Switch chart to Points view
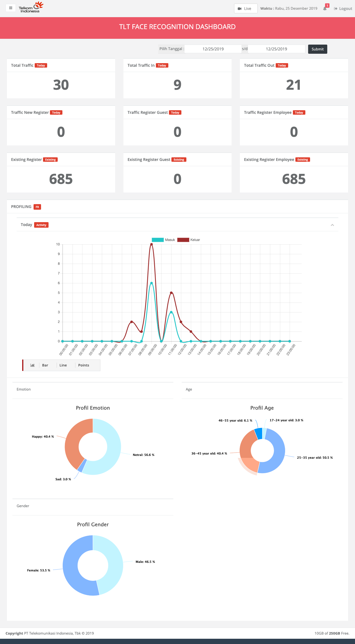The height and width of the screenshot is (644, 355). point(83,365)
